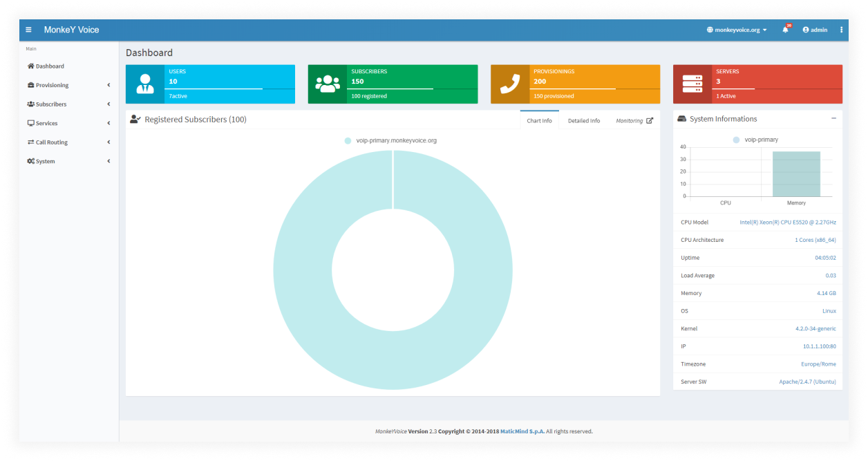Click the 1 Cores (x86_64) value
The image size is (868, 461).
coord(815,240)
